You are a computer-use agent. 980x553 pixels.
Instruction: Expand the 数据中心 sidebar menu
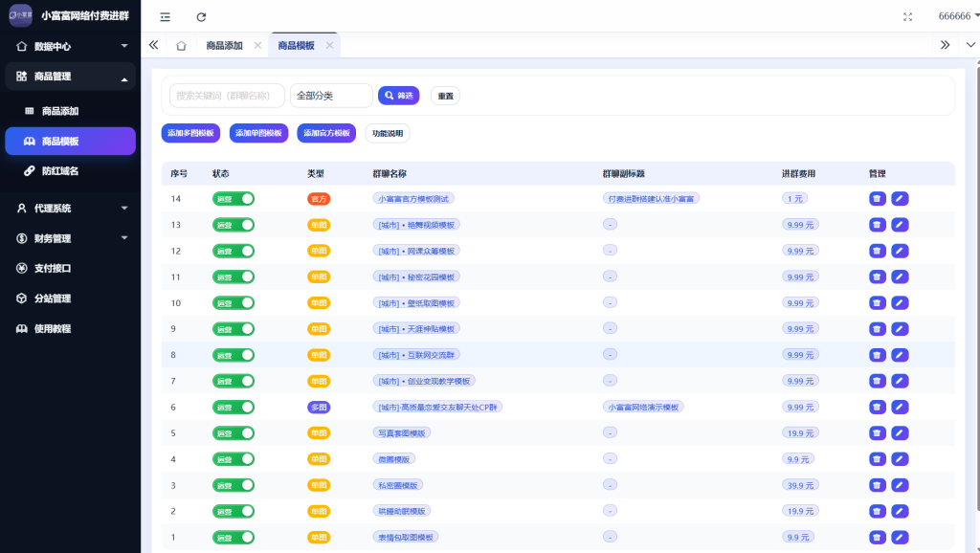(71, 46)
